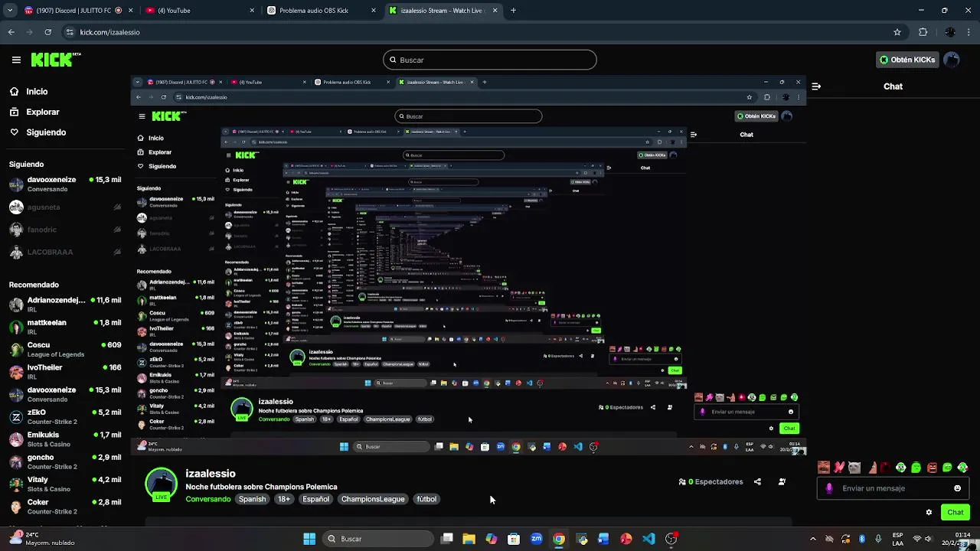Click the Windows taskbar Buscar box
This screenshot has width=980, height=551.
[377, 539]
